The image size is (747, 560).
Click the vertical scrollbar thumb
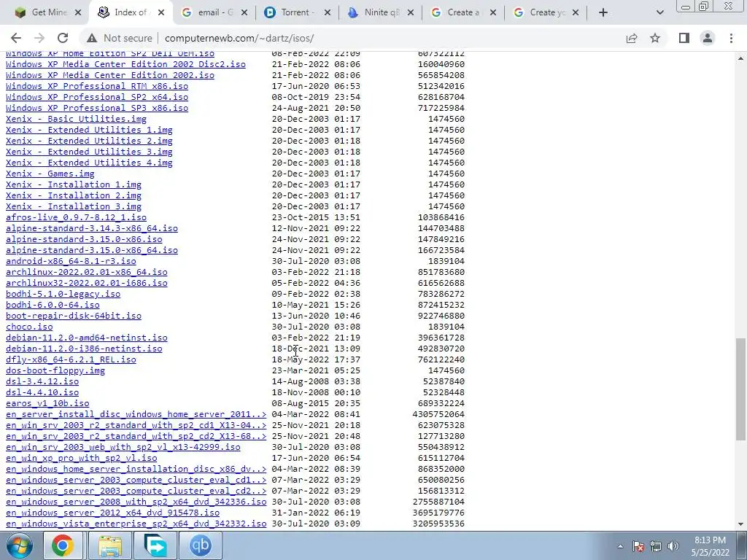tap(741, 389)
